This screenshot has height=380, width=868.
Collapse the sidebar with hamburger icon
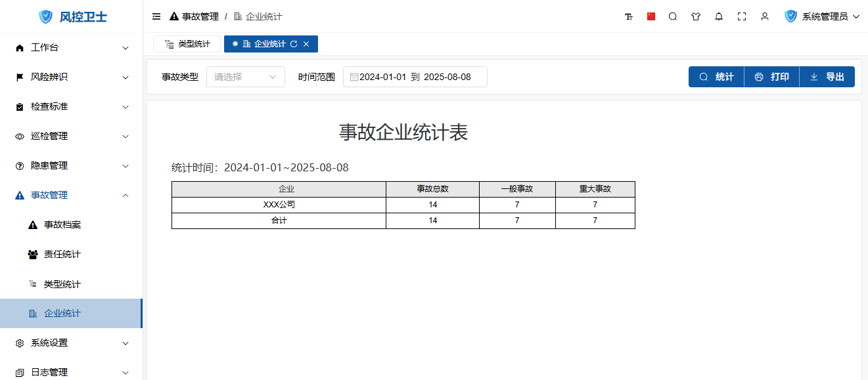point(156,17)
